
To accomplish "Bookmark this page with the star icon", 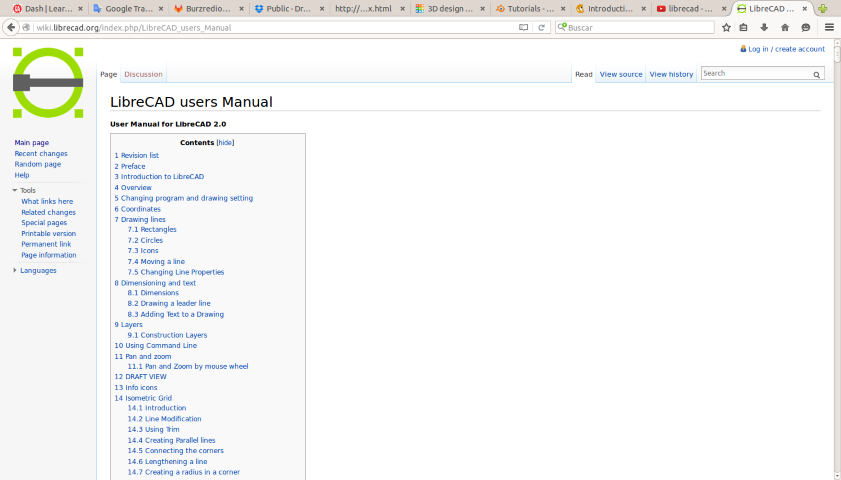I will tap(726, 27).
